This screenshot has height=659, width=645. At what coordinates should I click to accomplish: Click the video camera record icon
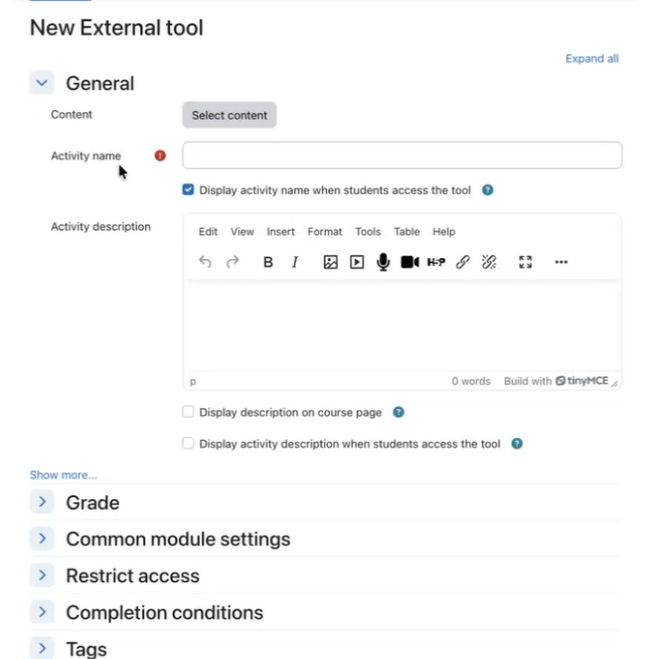410,262
